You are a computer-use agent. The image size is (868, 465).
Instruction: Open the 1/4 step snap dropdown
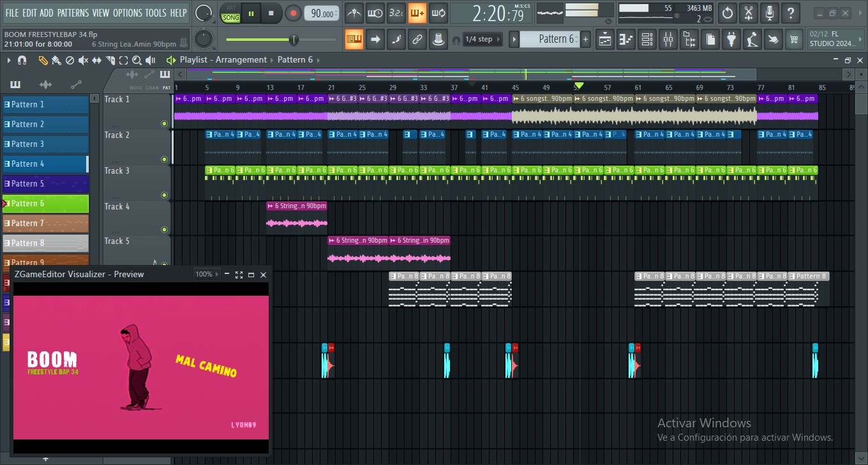(483, 40)
